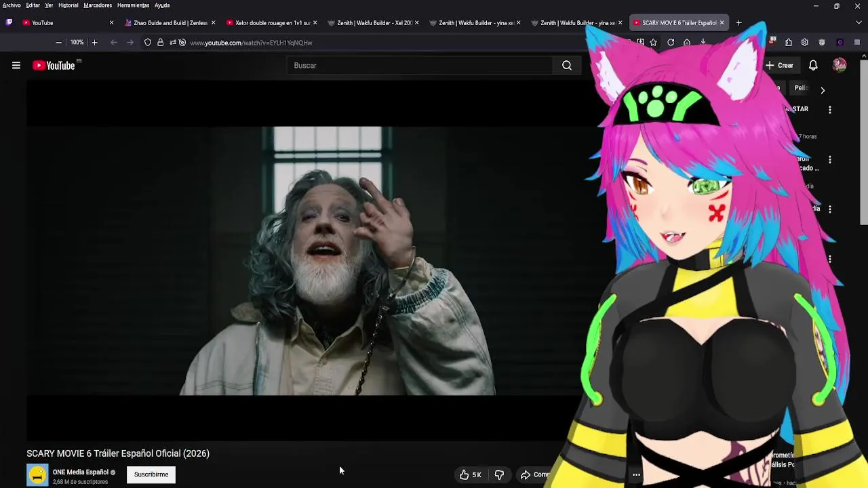Click the Buscar search field
Image resolution: width=868 pixels, height=488 pixels.
coord(420,66)
